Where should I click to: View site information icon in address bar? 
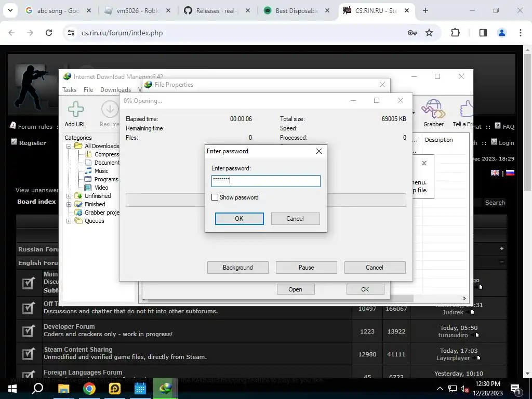click(x=71, y=33)
